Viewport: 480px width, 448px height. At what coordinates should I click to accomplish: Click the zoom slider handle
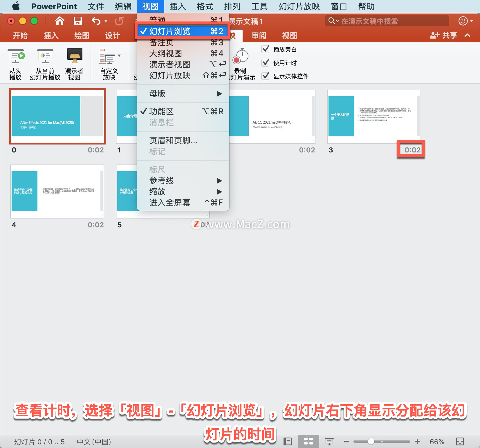point(371,442)
